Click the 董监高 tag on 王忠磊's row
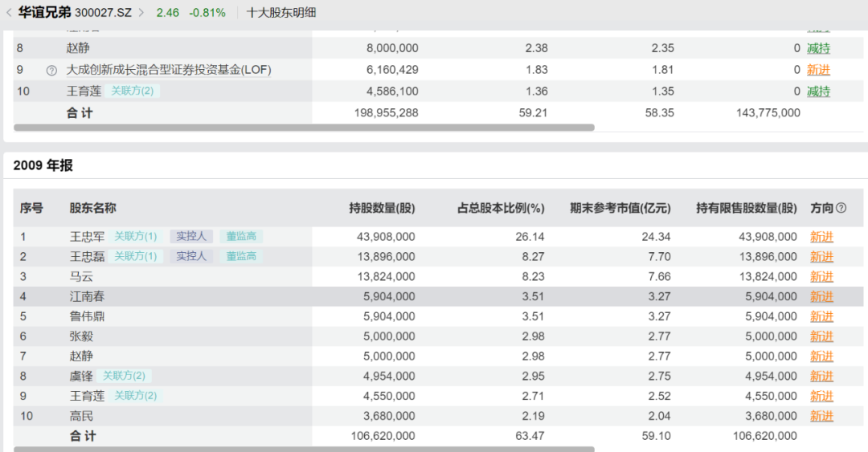Image resolution: width=868 pixels, height=452 pixels. [241, 257]
